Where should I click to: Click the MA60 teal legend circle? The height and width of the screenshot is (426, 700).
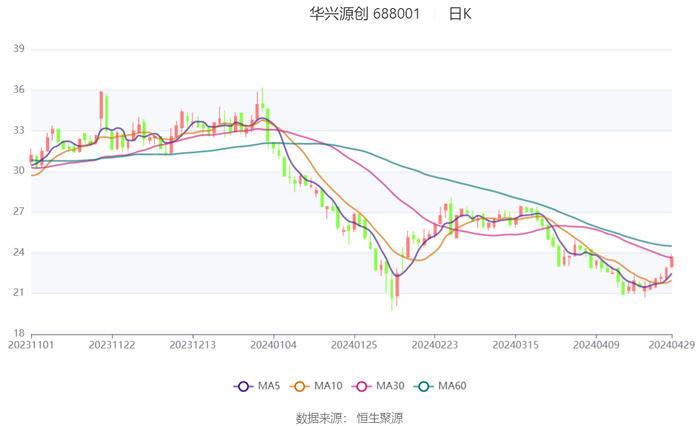pos(423,386)
